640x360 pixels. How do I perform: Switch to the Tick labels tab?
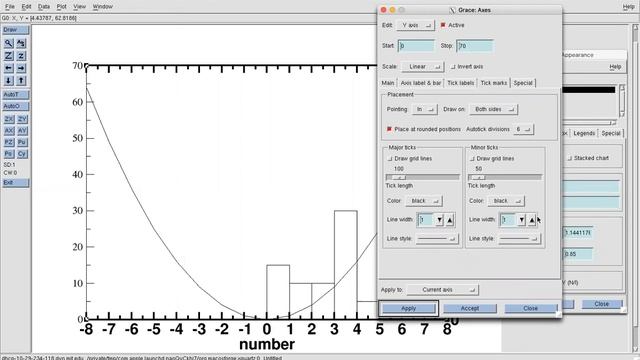(460, 83)
